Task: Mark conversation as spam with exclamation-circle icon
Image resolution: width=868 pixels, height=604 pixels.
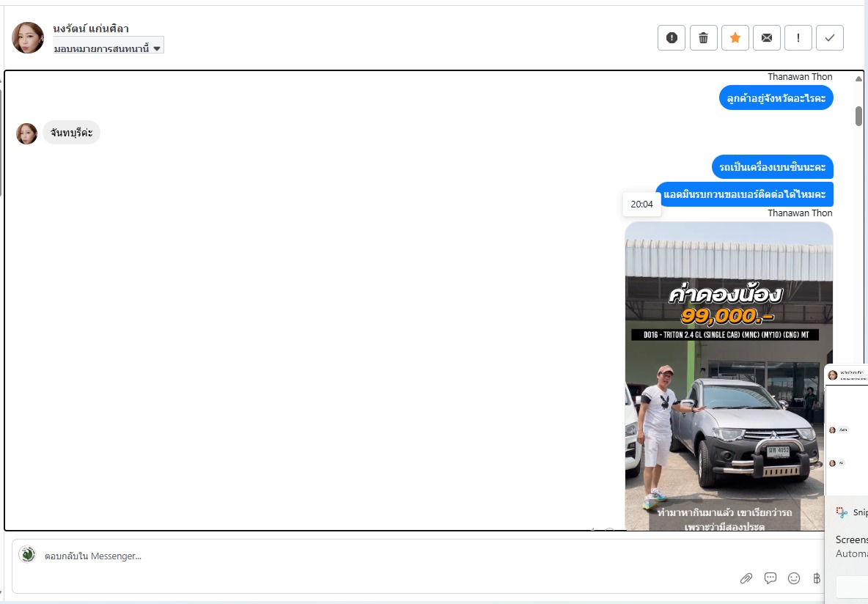Action: tap(672, 37)
